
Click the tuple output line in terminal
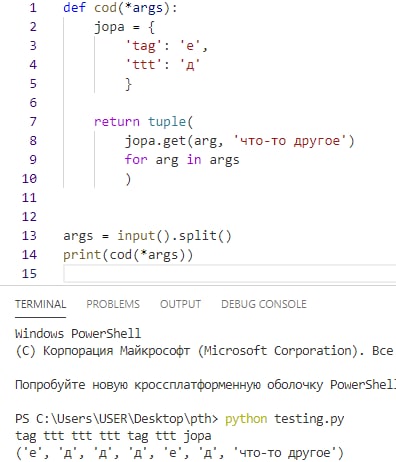(179, 453)
